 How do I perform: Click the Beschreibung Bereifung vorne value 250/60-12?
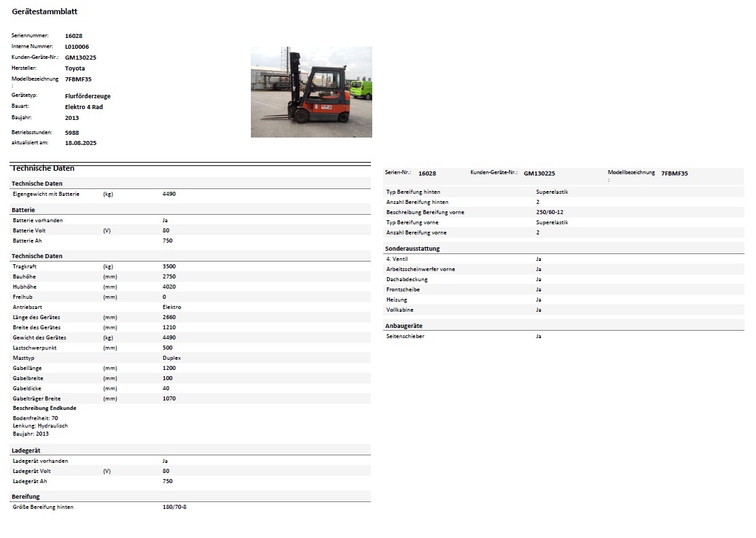click(x=549, y=212)
